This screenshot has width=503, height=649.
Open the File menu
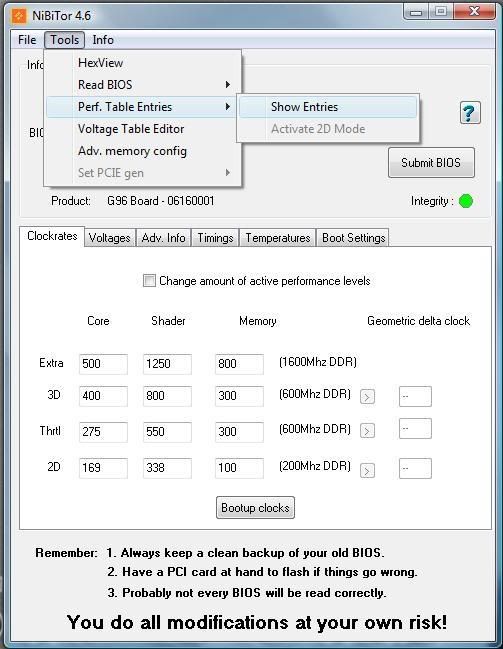point(27,40)
